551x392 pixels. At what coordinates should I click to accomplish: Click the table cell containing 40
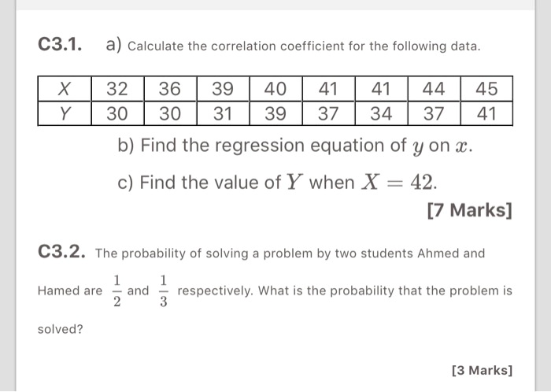275,88
